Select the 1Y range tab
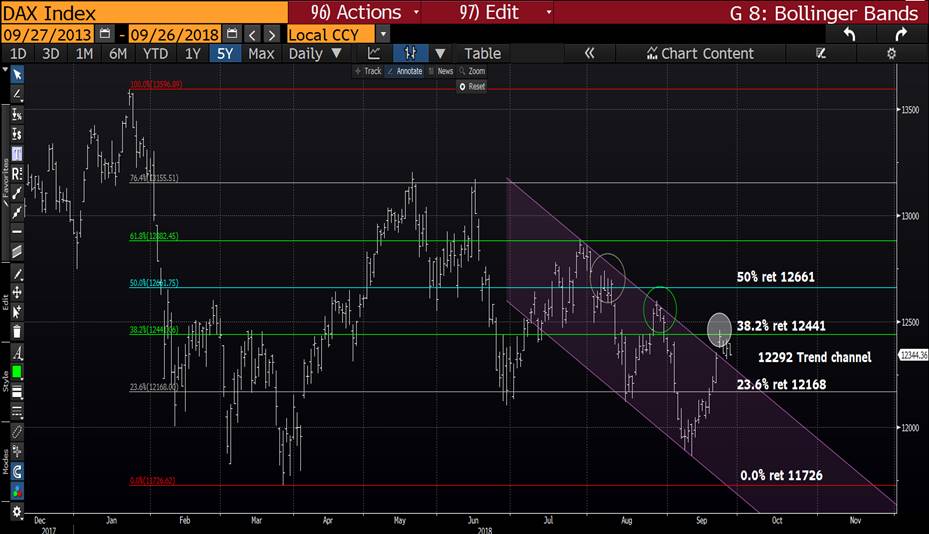This screenshot has height=534, width=929. [193, 53]
